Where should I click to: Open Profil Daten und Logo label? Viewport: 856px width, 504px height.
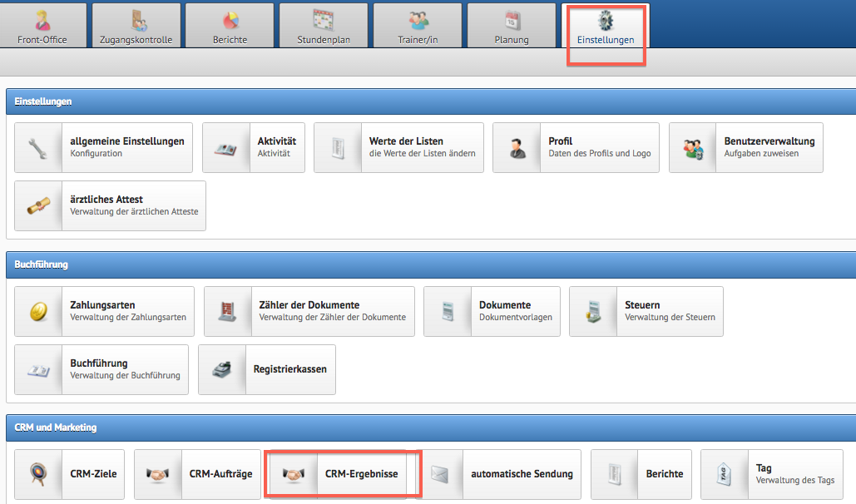pos(600,147)
